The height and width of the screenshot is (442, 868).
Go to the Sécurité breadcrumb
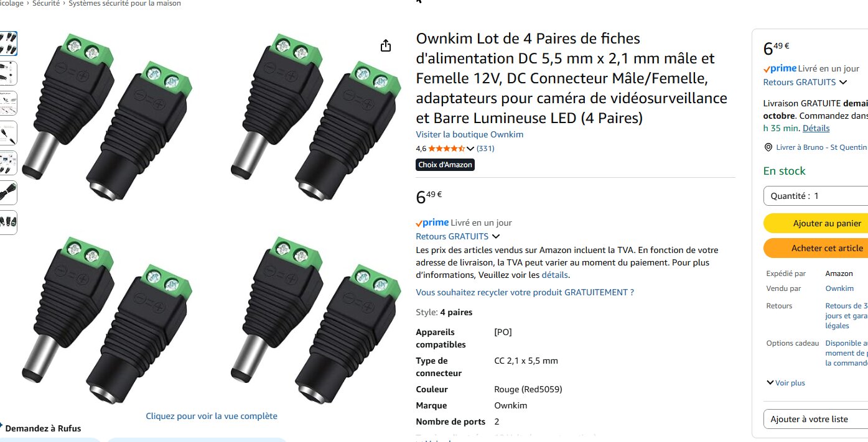pos(46,4)
